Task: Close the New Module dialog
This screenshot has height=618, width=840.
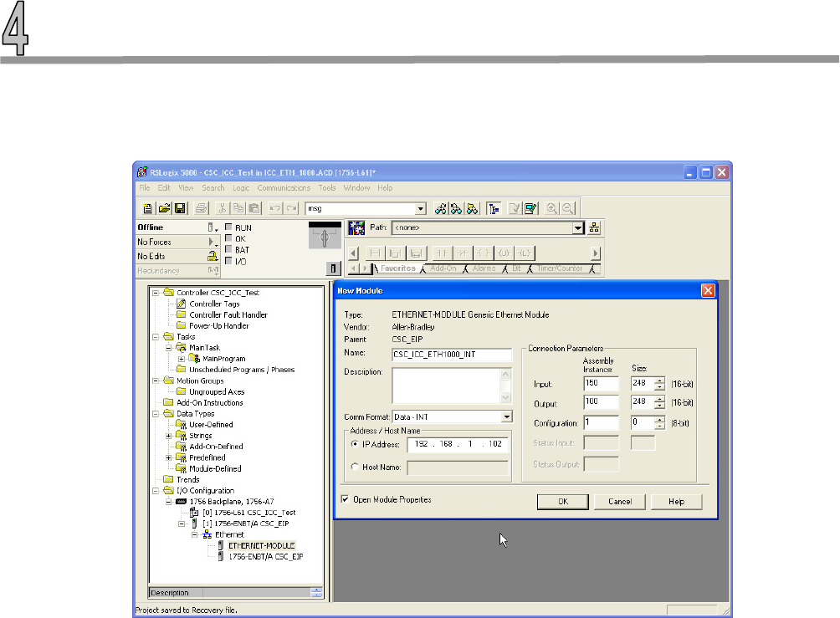Action: click(x=708, y=290)
